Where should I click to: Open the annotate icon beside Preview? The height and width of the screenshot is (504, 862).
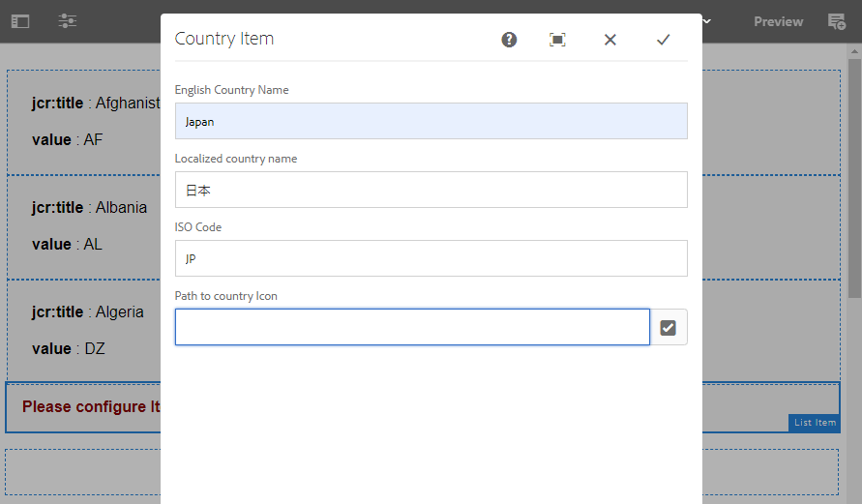(837, 21)
